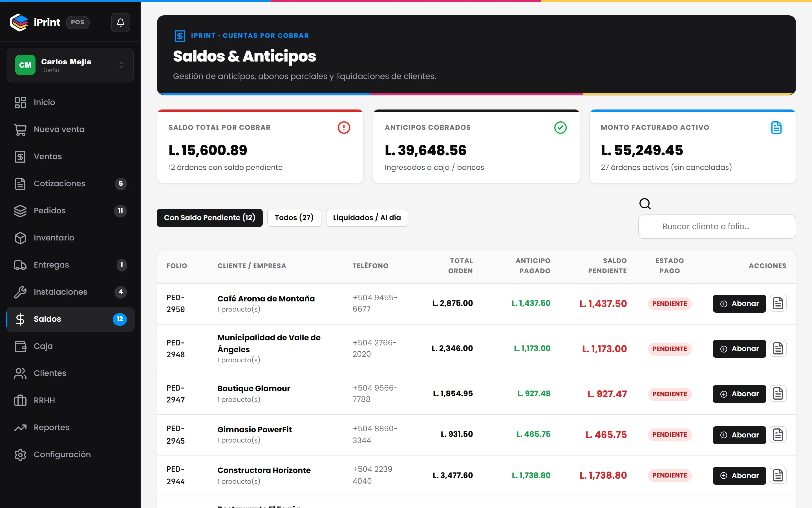Go to Inventario
Viewport: 812px width, 508px height.
point(70,238)
